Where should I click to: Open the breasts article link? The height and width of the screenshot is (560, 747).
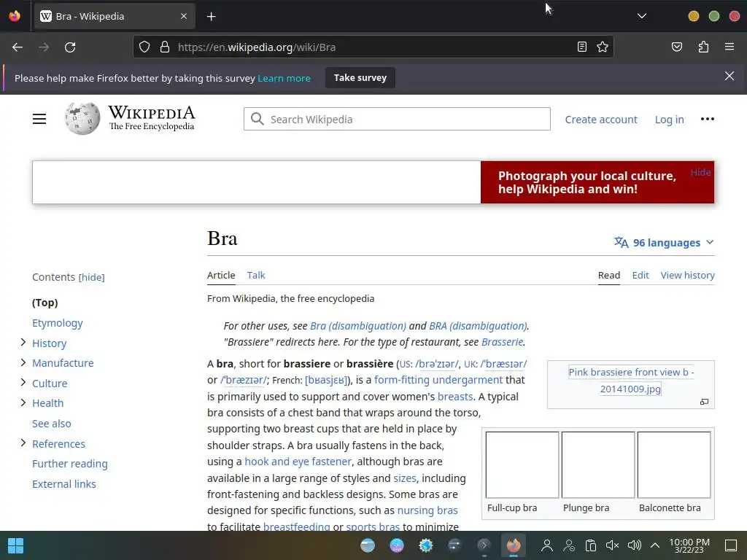tap(455, 396)
